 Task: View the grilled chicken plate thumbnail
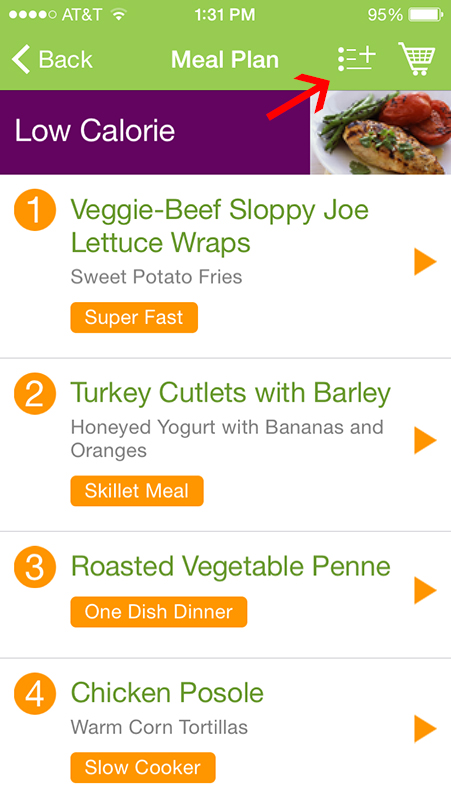pos(381,132)
